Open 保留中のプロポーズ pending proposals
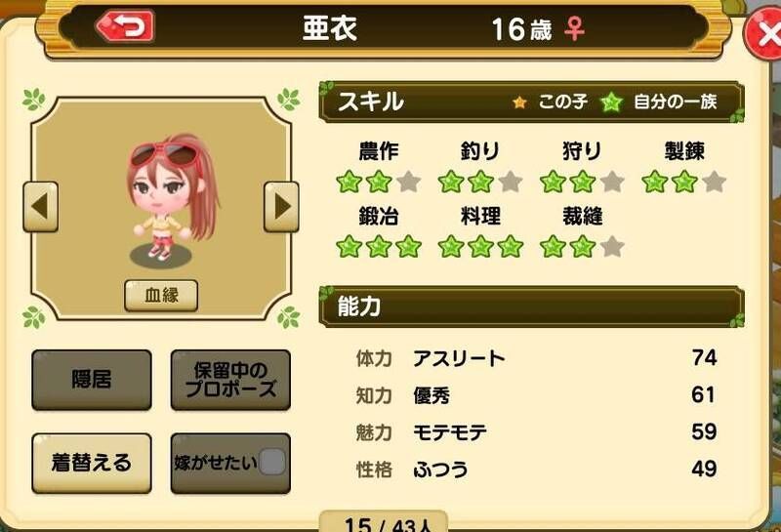 coord(230,380)
